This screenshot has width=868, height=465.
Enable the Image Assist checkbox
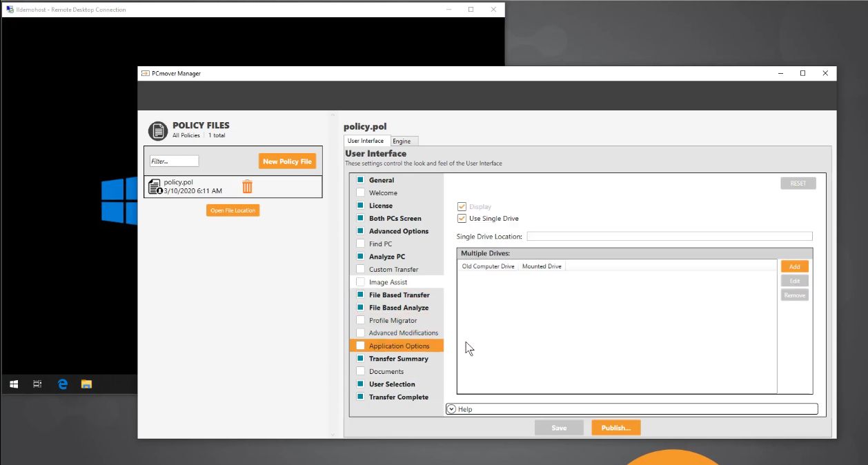coord(360,282)
